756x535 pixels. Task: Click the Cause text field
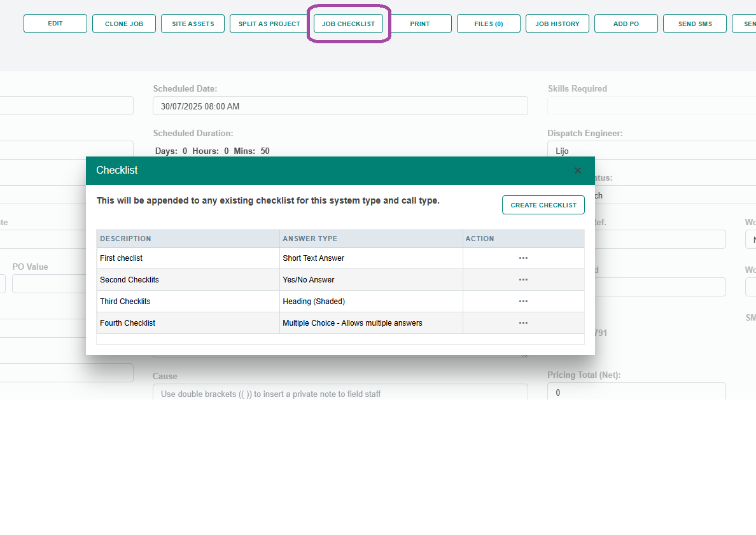340,392
